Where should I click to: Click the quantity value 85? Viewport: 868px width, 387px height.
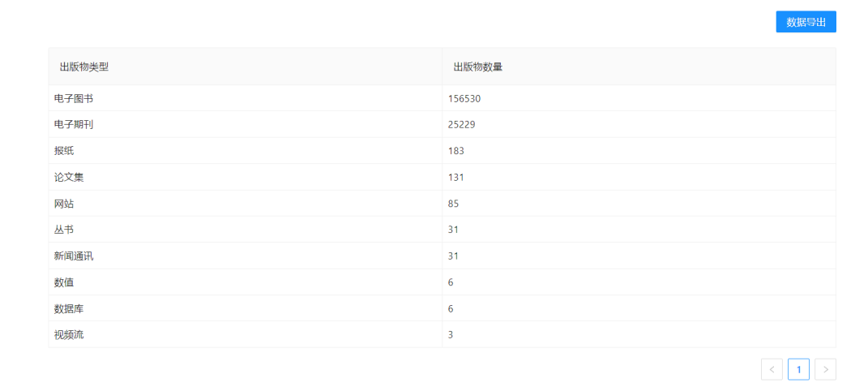tap(453, 203)
